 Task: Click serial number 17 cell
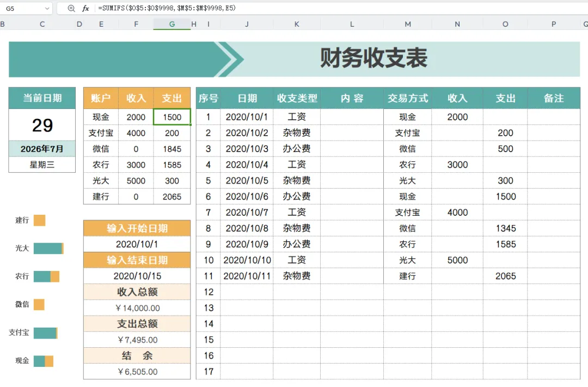[x=208, y=372]
